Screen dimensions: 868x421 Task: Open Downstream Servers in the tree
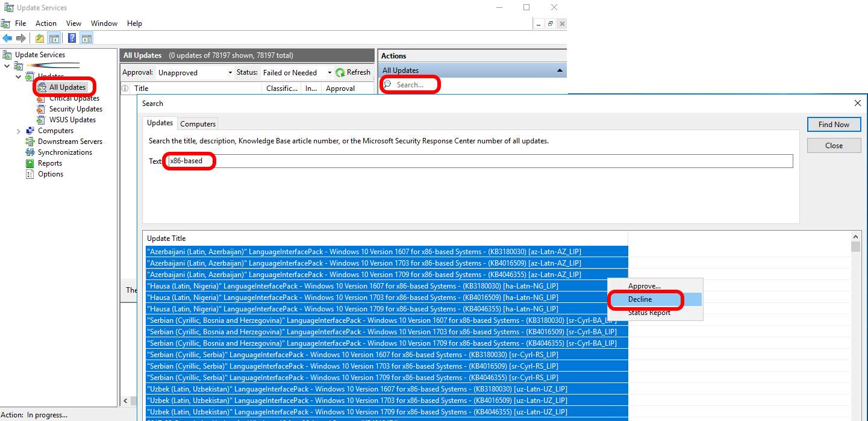(70, 142)
